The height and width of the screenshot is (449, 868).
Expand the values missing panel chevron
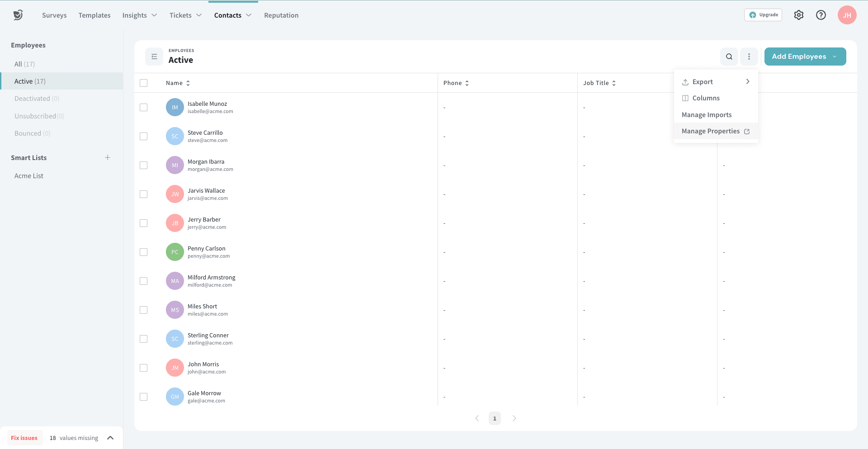tap(110, 438)
